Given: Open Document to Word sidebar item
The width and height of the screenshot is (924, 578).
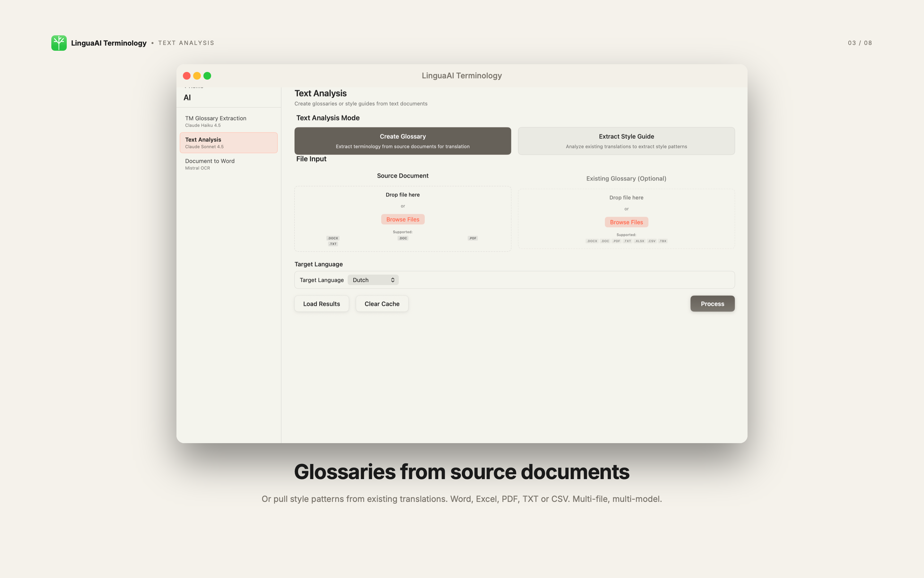Looking at the screenshot, I should tap(229, 164).
